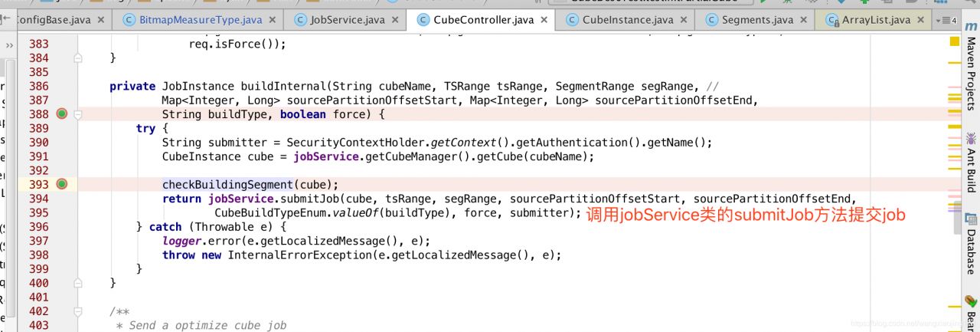
Task: Click line number 397 in the gutter
Action: [x=39, y=241]
